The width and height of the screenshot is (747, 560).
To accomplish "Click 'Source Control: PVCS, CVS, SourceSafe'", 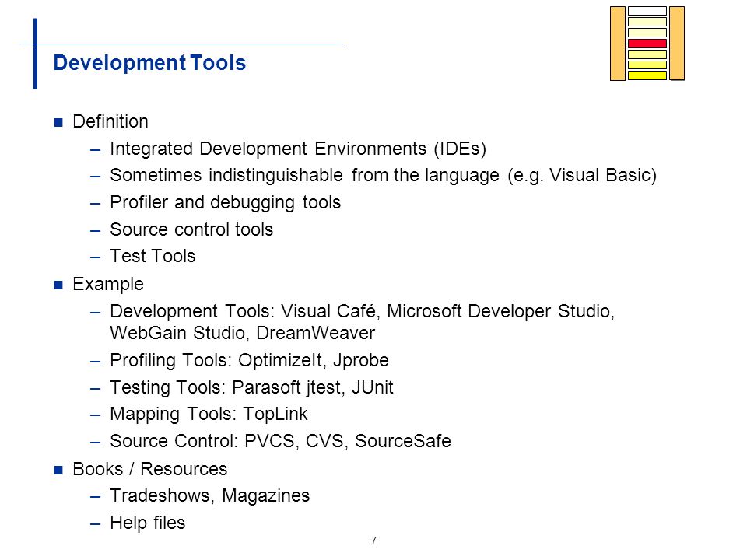I will point(281,441).
